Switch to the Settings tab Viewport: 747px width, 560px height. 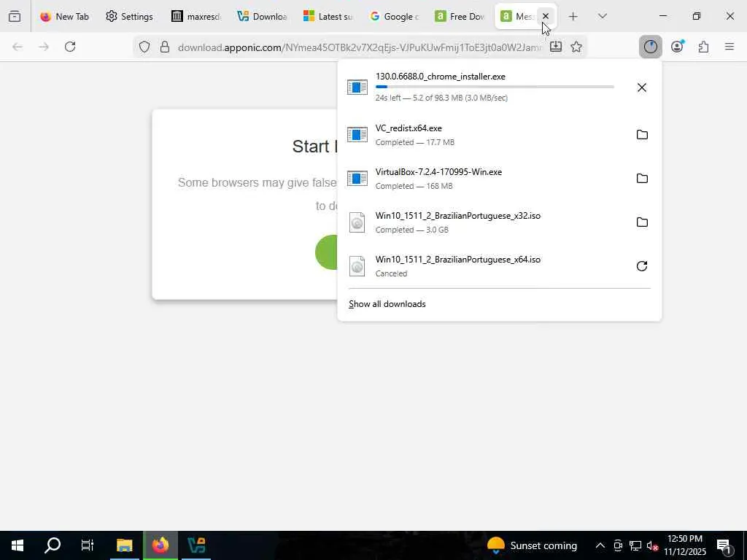coord(130,17)
